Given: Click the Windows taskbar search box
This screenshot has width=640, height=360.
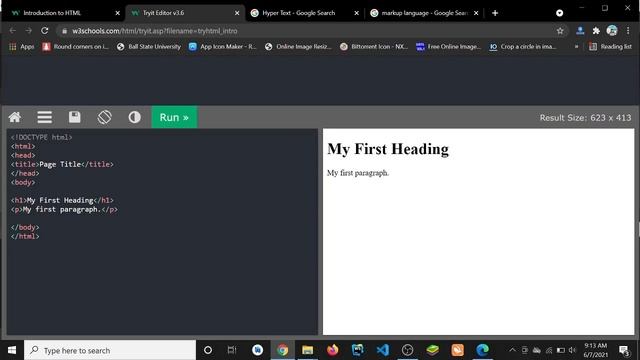Looking at the screenshot, I should click(x=110, y=350).
